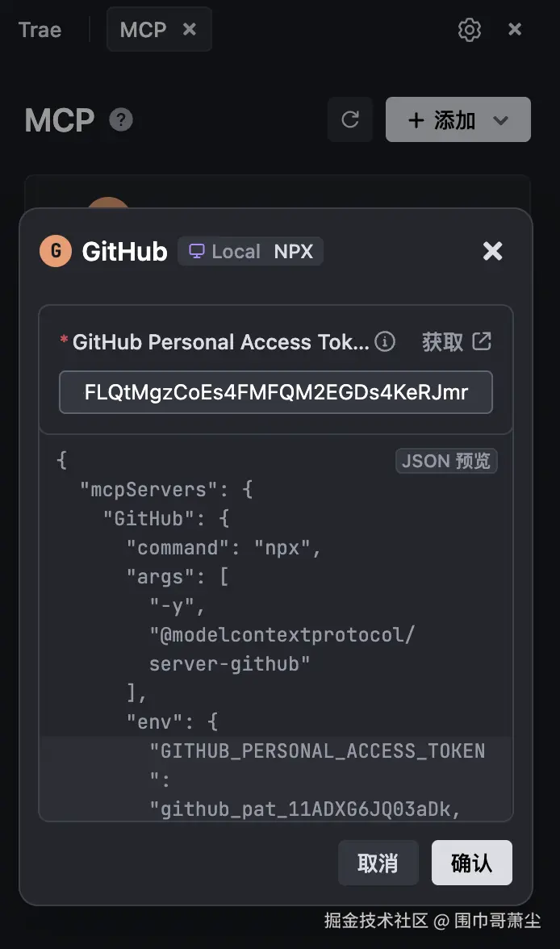Screen dimensions: 560x949
Task: Refresh the MCP server list
Action: coord(350,119)
